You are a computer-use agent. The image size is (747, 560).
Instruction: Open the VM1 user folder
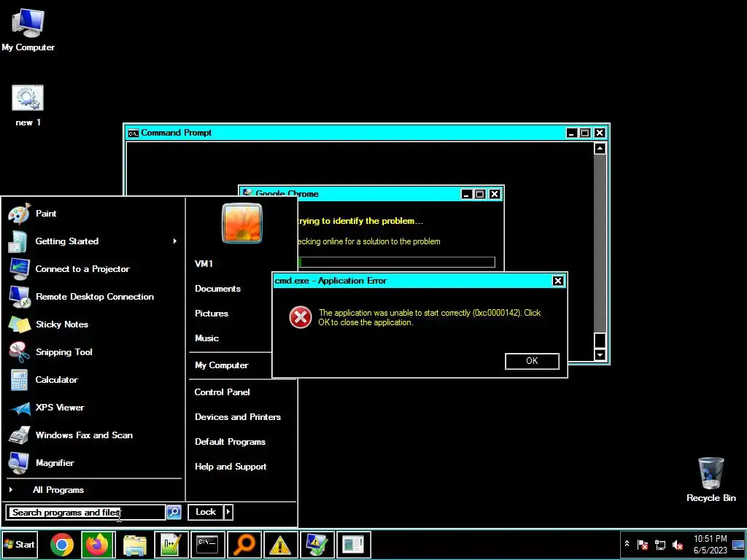204,264
